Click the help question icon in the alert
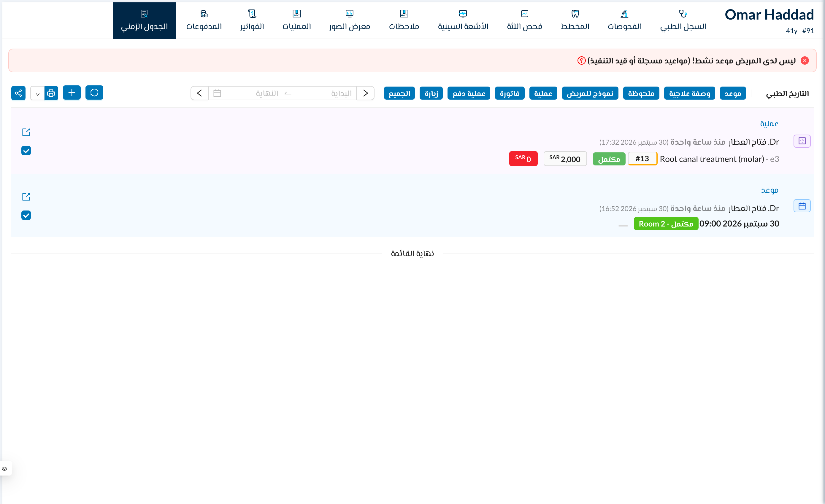The height and width of the screenshot is (504, 825). click(x=581, y=60)
